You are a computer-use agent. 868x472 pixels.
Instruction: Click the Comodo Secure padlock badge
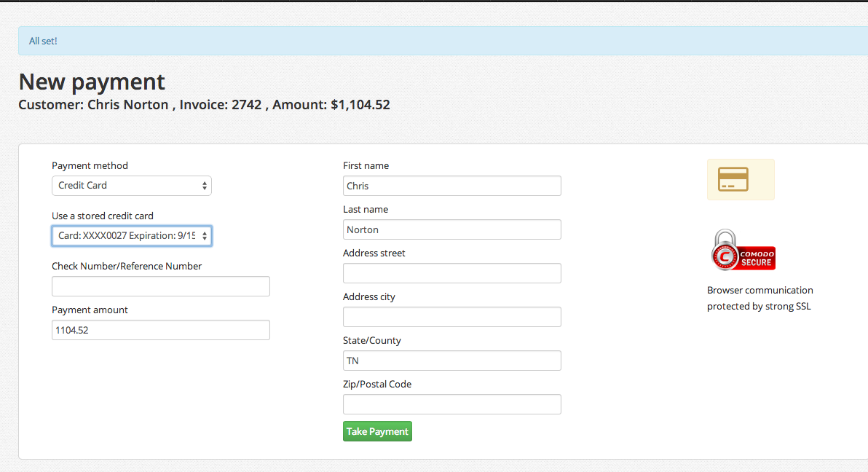click(x=743, y=251)
